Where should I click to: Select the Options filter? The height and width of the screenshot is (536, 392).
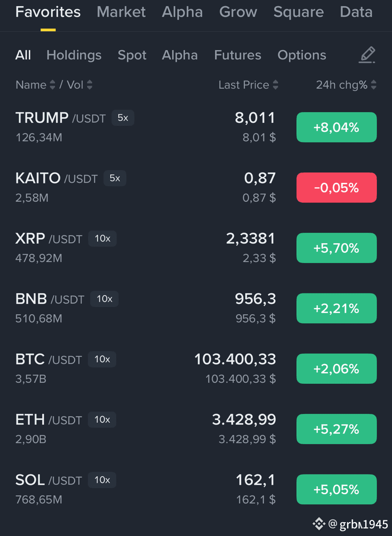(x=302, y=55)
